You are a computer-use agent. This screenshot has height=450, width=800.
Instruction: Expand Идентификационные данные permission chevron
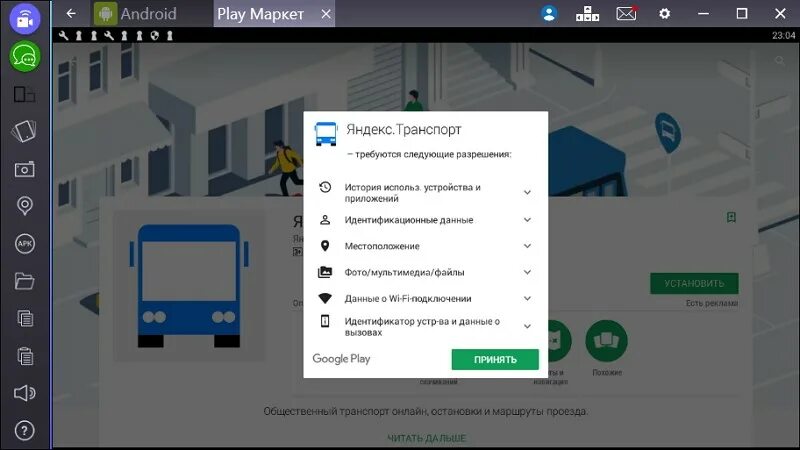(x=528, y=220)
